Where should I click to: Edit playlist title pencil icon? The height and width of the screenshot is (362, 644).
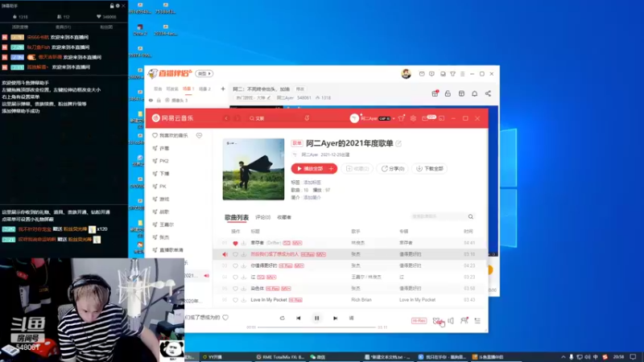[x=398, y=143]
